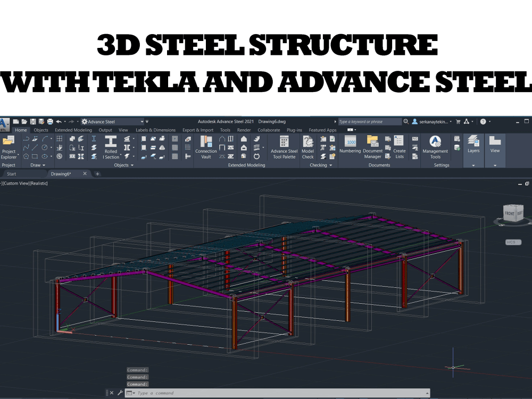Click the command line input field
This screenshot has height=399, width=532.
coord(239,393)
